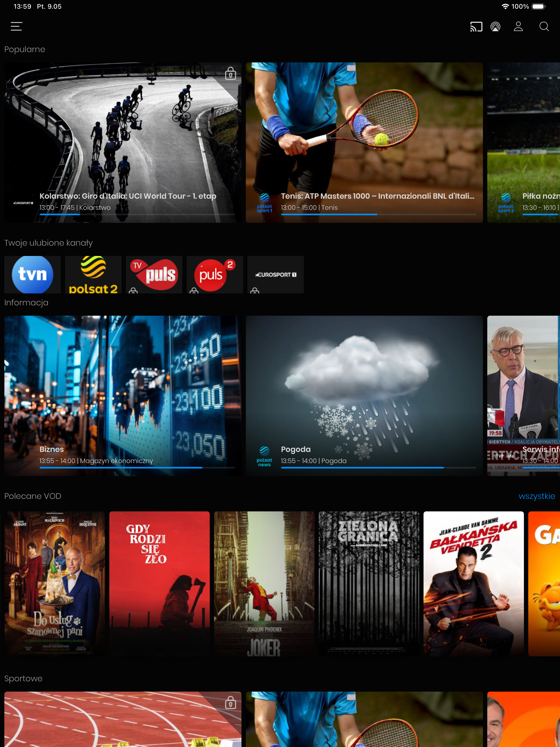Open the Bałkańska Vendetta 2 poster
This screenshot has height=747, width=560.
(474, 584)
